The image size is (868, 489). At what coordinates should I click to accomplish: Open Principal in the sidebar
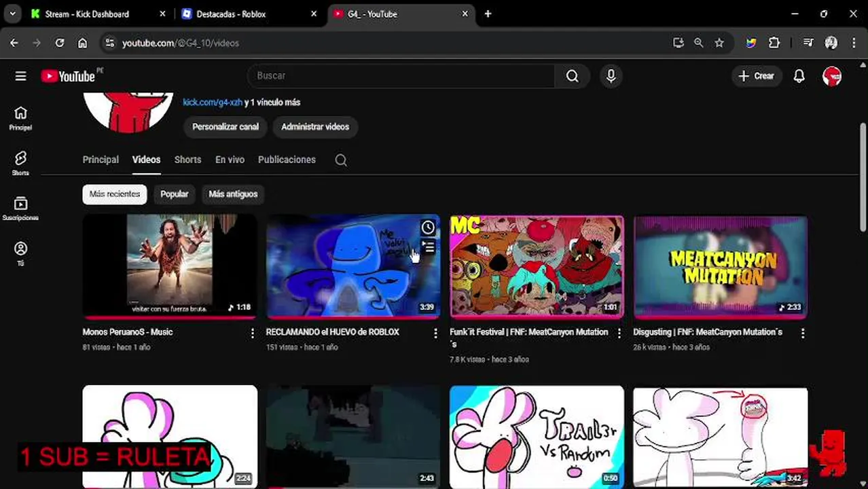pyautogui.click(x=20, y=118)
